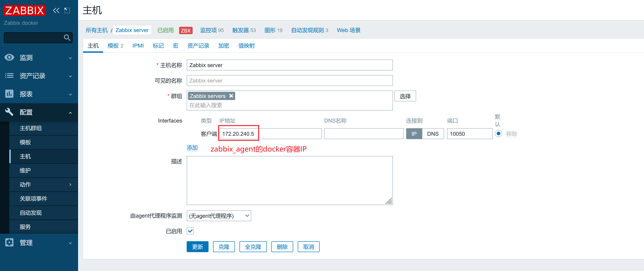Click the kiosk mode icon

click(67, 10)
